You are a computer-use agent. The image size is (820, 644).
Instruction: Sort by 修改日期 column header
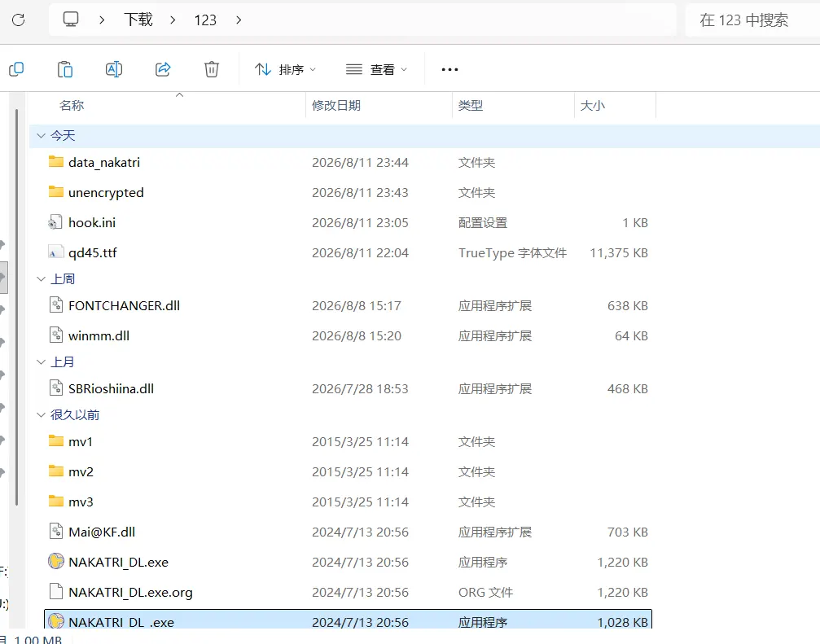[336, 106]
